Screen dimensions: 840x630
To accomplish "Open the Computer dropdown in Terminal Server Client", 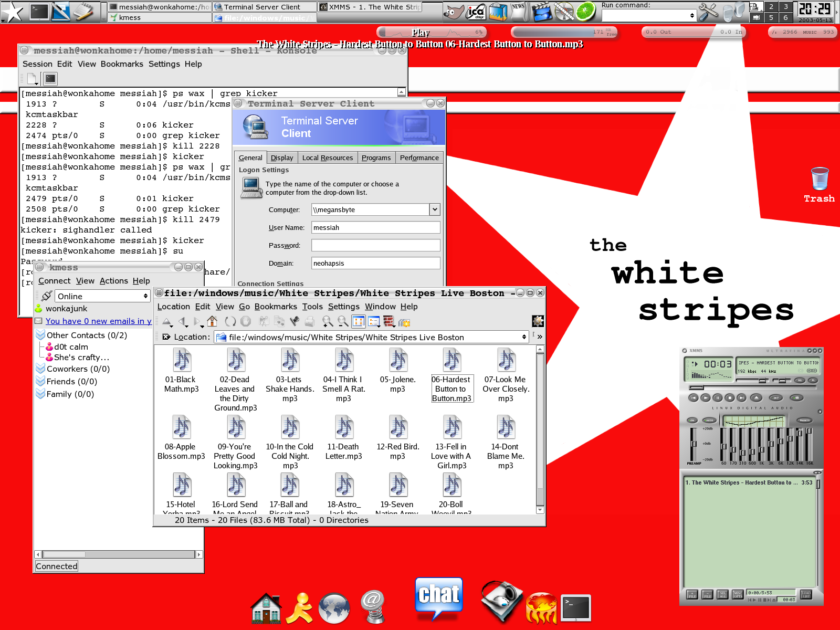I will [x=435, y=209].
